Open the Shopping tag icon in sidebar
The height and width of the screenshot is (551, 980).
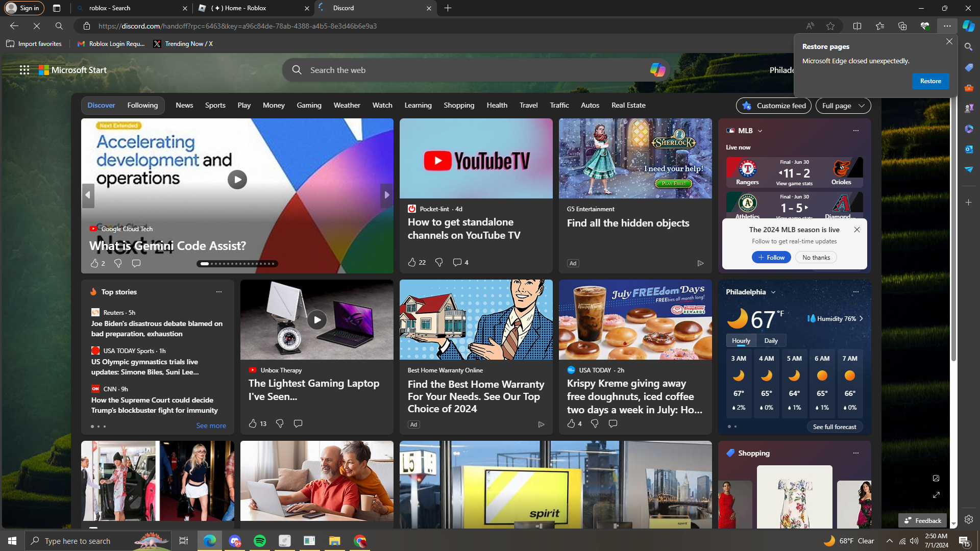tap(968, 67)
